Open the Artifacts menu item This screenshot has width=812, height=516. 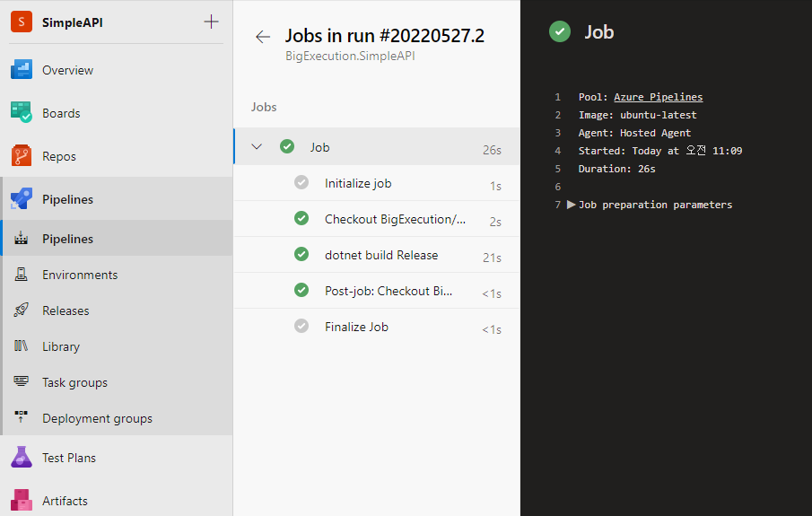[117, 501]
